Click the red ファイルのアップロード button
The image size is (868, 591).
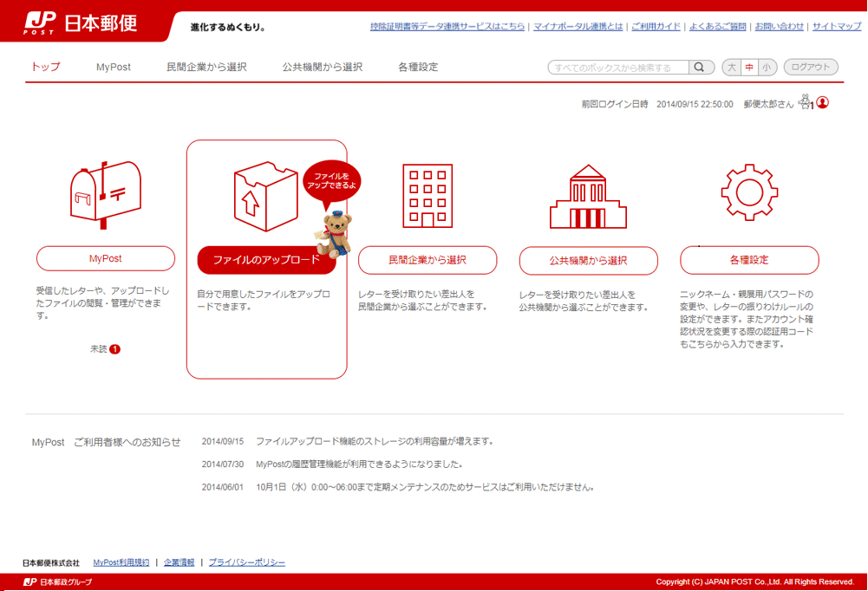(266, 260)
